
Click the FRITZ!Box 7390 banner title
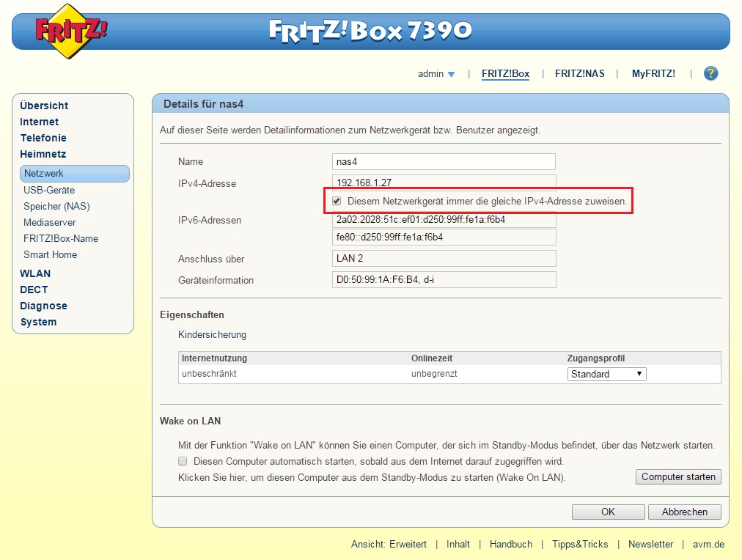(370, 31)
